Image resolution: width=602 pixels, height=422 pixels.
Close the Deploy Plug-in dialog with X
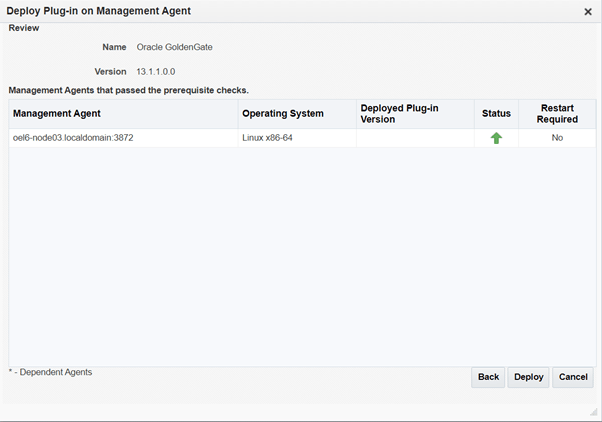[x=587, y=11]
